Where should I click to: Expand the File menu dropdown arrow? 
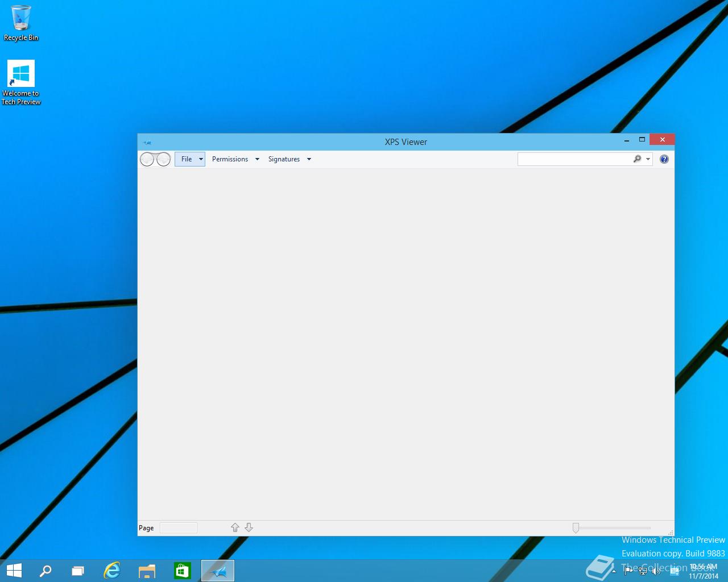click(x=201, y=159)
